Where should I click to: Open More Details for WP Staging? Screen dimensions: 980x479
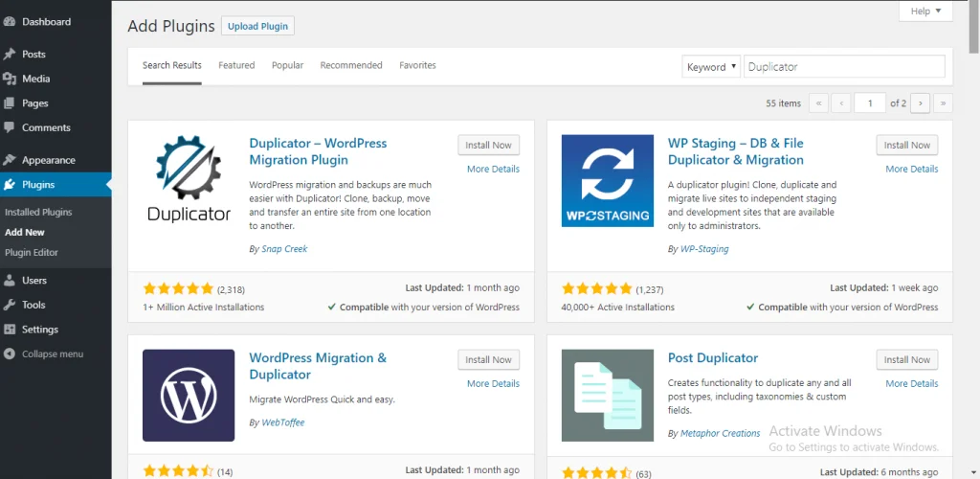click(x=910, y=169)
